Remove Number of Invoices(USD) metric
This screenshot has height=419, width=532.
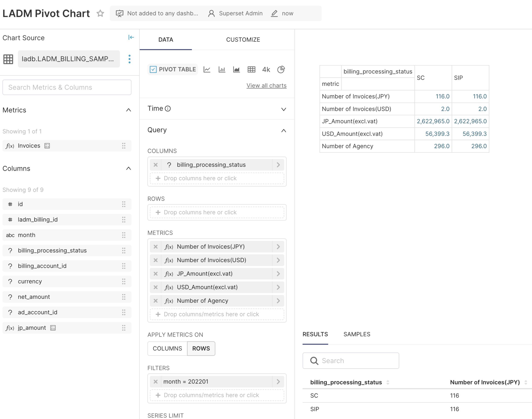156,260
